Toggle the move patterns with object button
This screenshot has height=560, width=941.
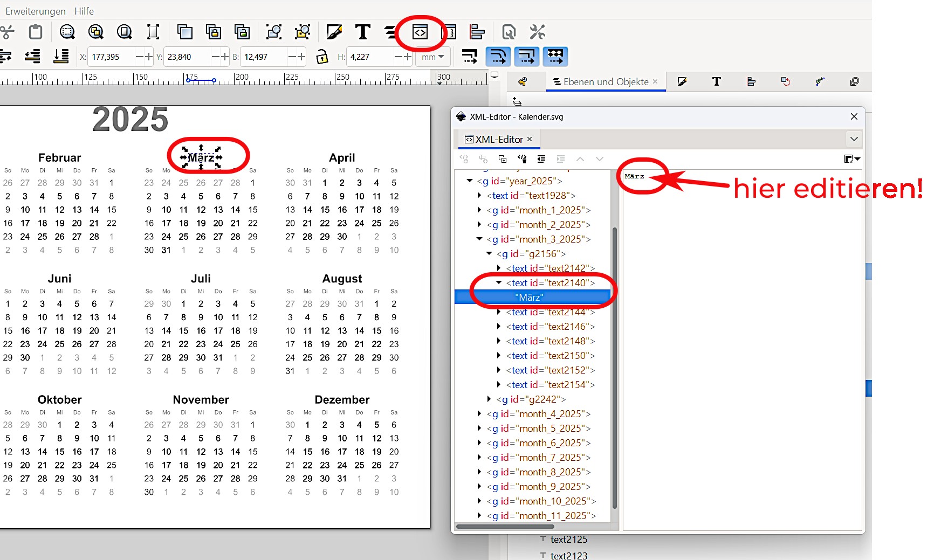pos(555,57)
